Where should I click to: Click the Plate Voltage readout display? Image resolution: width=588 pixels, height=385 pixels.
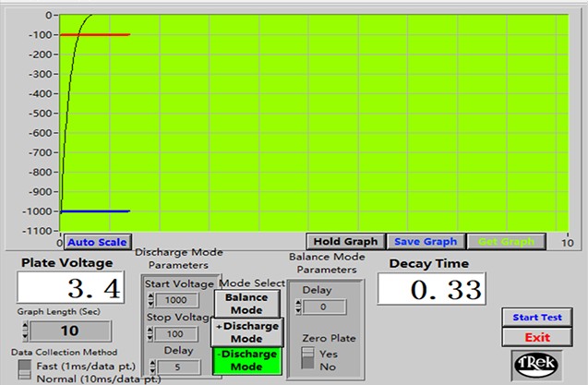point(72,289)
